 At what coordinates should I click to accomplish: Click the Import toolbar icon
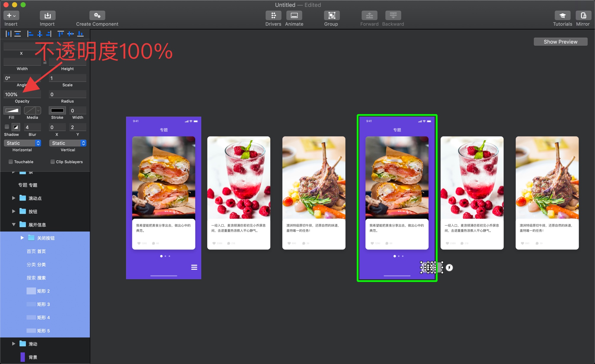click(47, 15)
